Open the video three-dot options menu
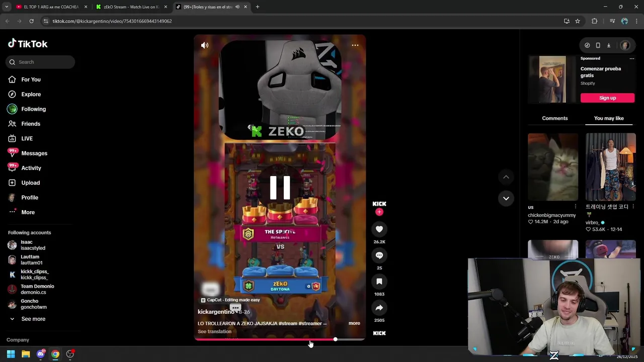 [x=355, y=45]
